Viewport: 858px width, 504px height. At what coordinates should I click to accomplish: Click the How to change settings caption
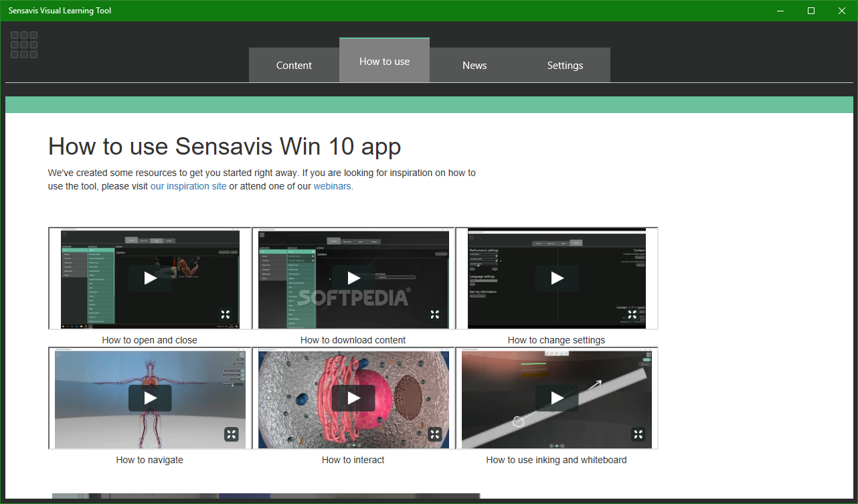point(556,340)
